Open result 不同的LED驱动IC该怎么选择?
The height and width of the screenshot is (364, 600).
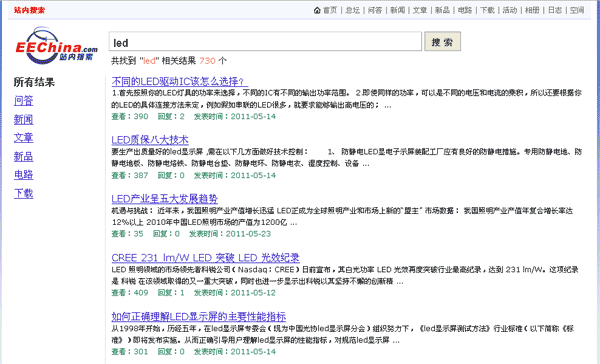[179, 81]
